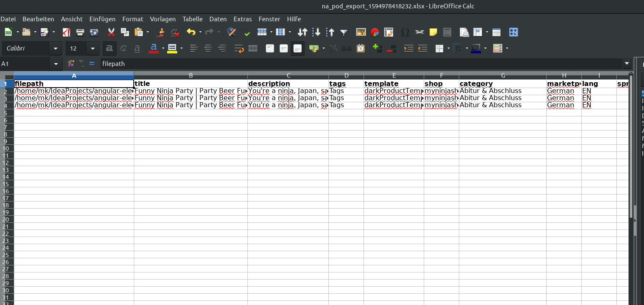Insert a special character
The height and width of the screenshot is (305, 644).
405,32
